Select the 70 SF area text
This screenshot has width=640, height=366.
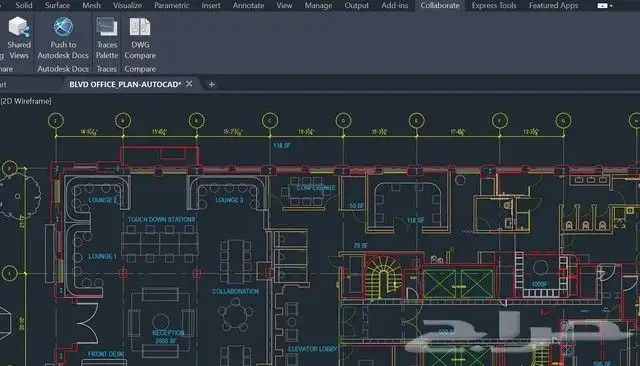tap(360, 245)
